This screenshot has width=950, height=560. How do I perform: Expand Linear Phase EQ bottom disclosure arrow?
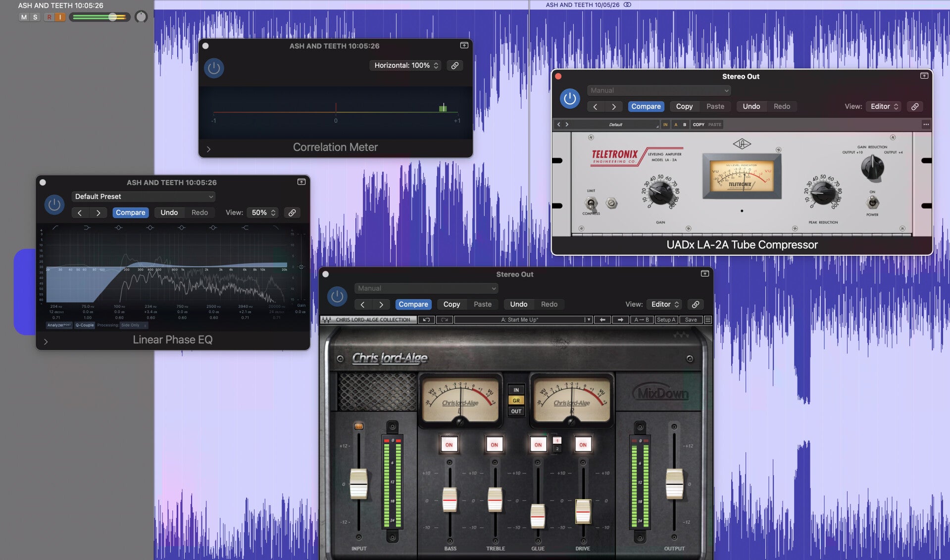click(46, 342)
